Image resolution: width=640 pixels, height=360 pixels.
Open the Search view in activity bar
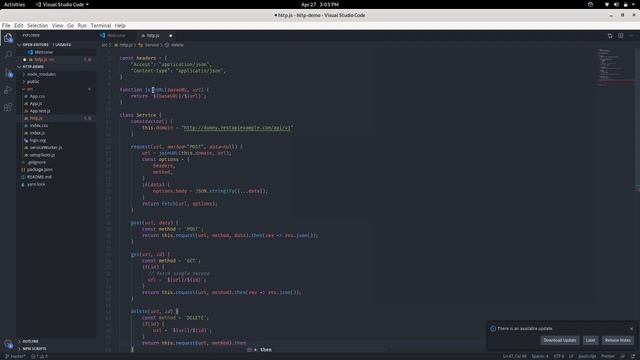pyautogui.click(x=8, y=55)
